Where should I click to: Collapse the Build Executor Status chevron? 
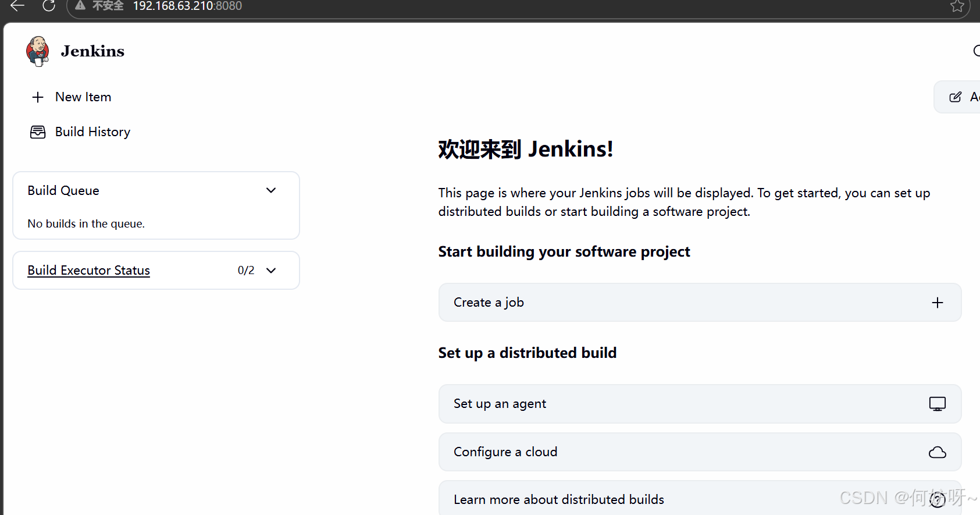coord(271,270)
